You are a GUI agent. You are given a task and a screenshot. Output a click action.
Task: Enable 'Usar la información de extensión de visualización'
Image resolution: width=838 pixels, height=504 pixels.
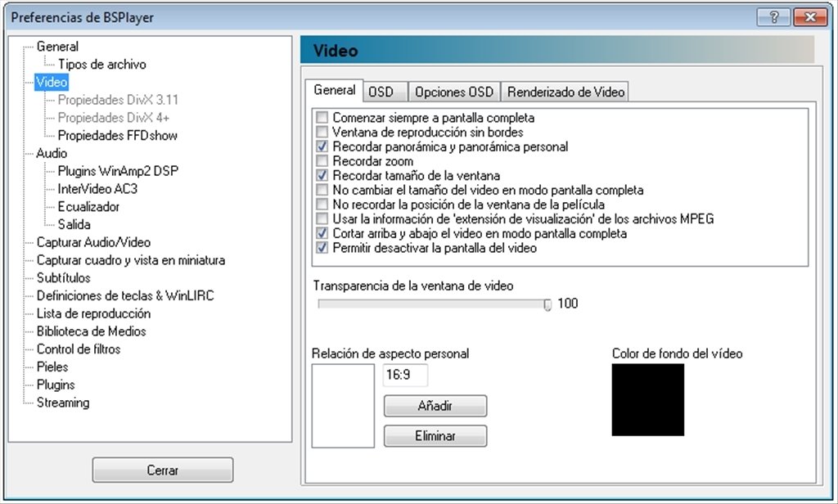click(x=322, y=218)
